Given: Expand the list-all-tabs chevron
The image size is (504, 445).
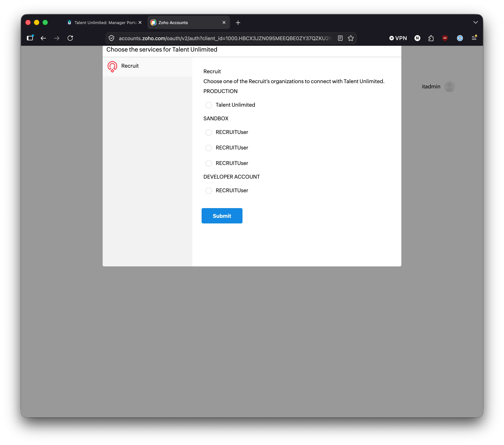Looking at the screenshot, I should point(475,22).
